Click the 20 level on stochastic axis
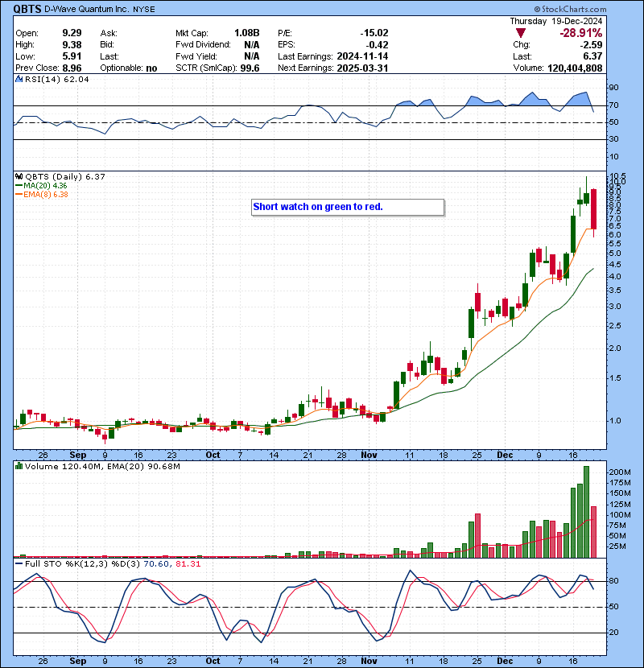Viewport: 644px width, 668px height. pyautogui.click(x=613, y=633)
